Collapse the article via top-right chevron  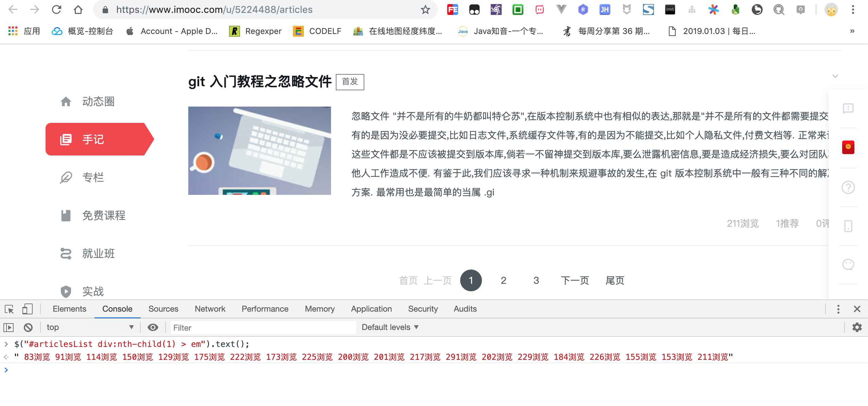(x=835, y=76)
